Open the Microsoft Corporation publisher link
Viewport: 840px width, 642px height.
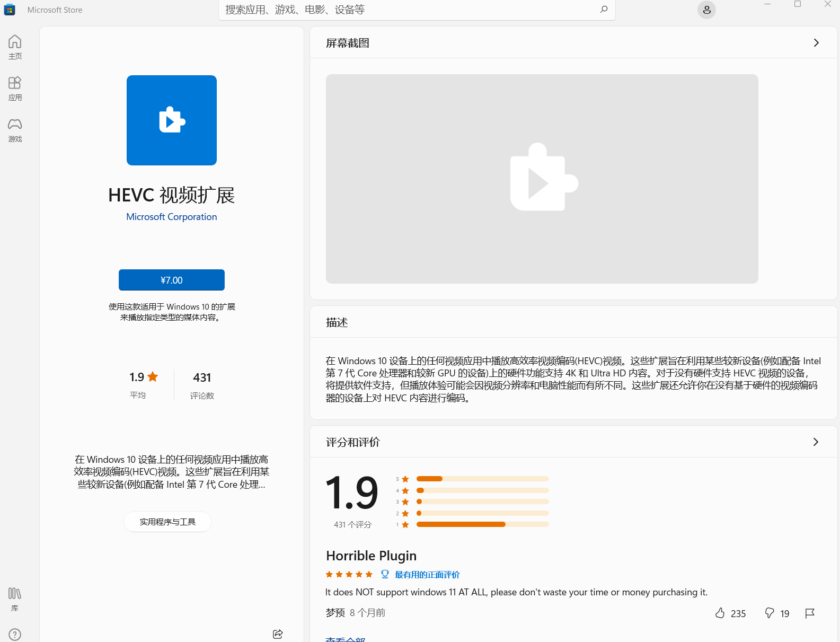[172, 217]
